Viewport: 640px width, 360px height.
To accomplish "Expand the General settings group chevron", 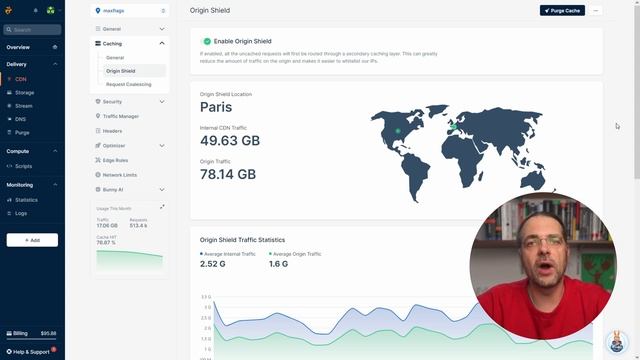I will pos(162,29).
